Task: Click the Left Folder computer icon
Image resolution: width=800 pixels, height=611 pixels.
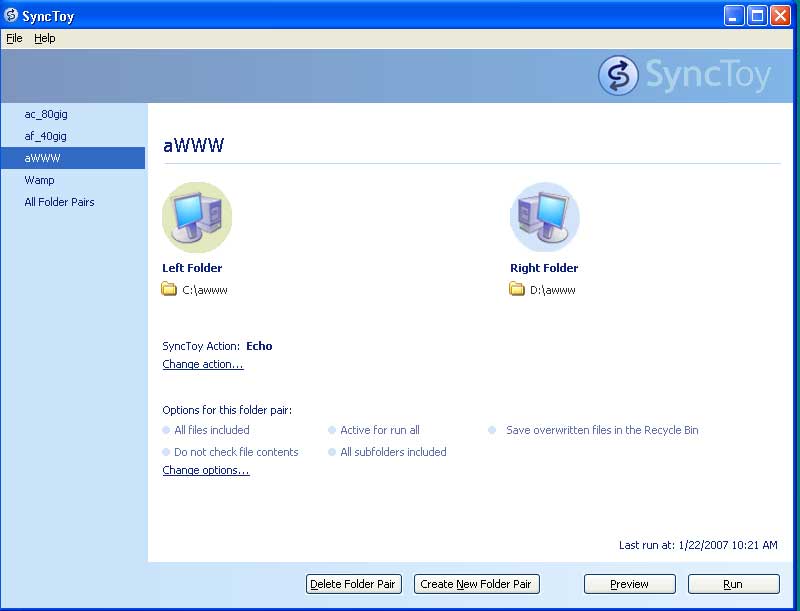Action: coord(197,217)
